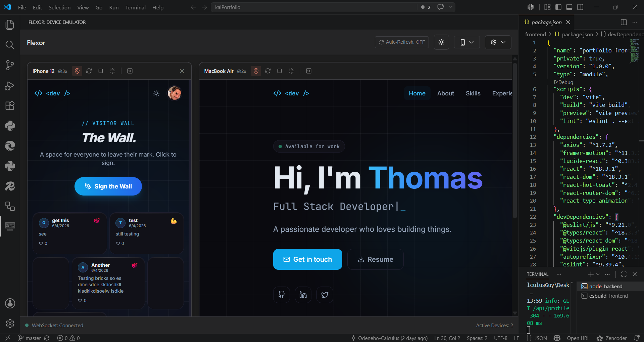Open the Explorer view in the activity bar
Viewport: 644px width, 342px height.
point(10,25)
